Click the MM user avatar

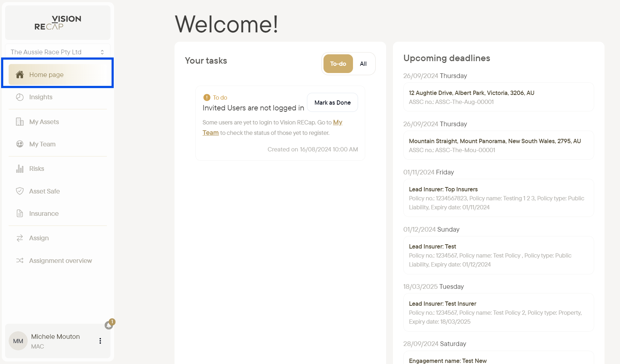[18, 341]
